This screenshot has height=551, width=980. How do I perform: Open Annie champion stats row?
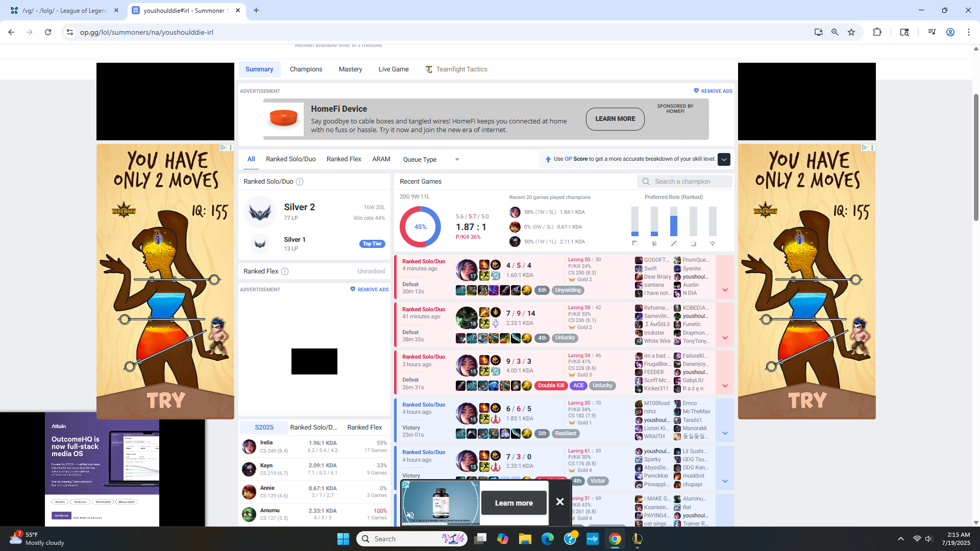(314, 492)
